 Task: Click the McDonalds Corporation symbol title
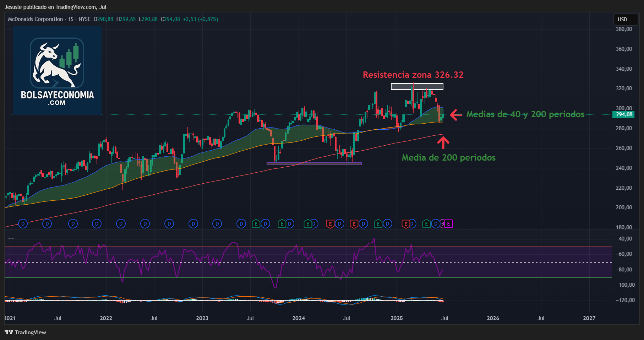click(36, 19)
